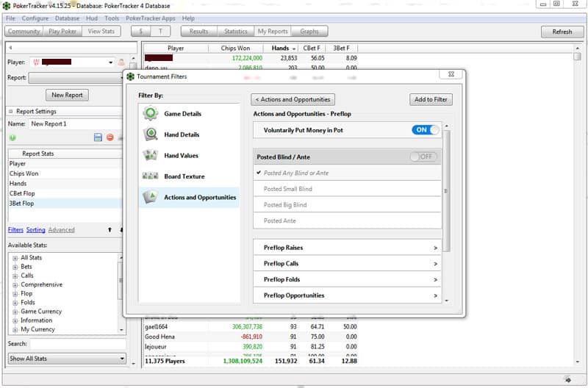Click the move stat up arrow
588x388 pixels.
pos(110,229)
